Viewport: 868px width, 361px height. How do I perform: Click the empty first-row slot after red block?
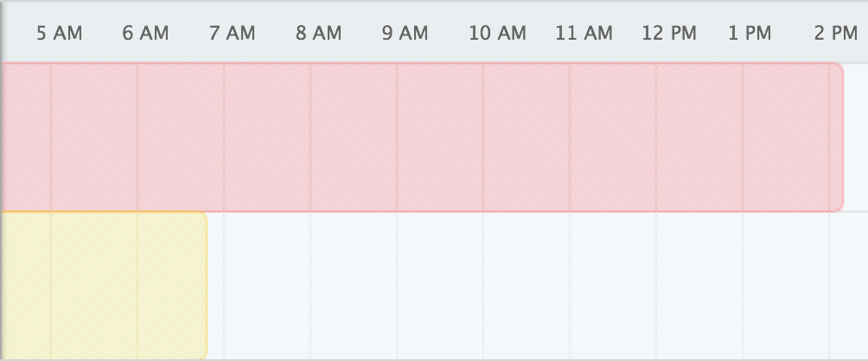click(856, 137)
